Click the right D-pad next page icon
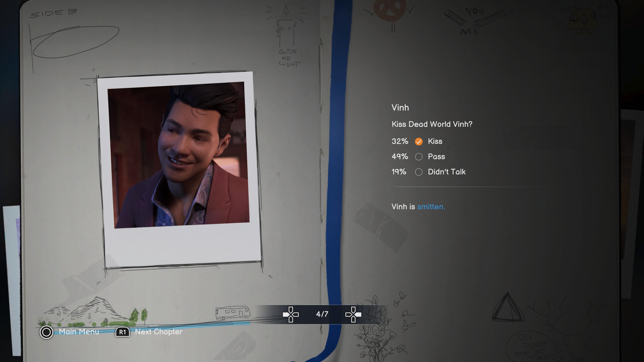644x362 pixels. click(353, 314)
